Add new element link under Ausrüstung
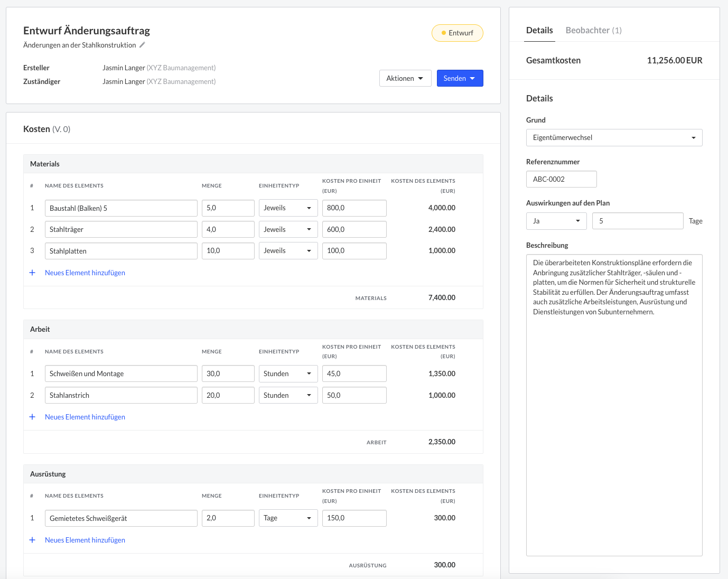 tap(85, 540)
